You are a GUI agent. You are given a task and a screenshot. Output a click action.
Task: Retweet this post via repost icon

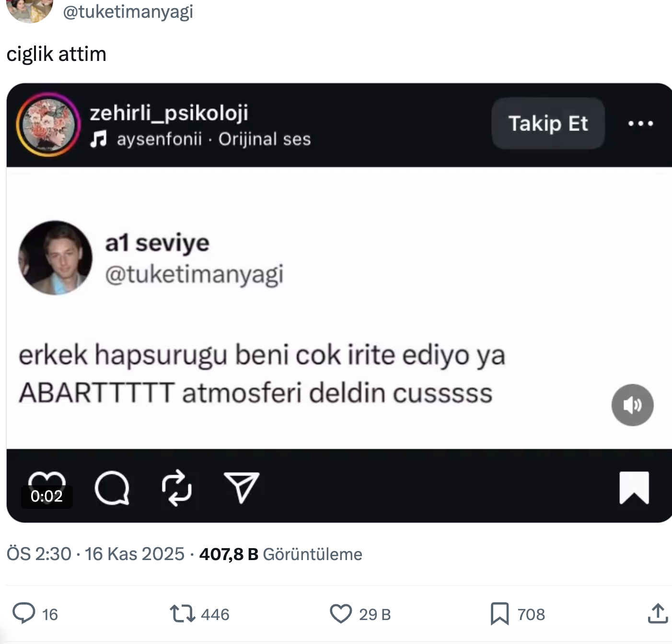click(x=183, y=613)
